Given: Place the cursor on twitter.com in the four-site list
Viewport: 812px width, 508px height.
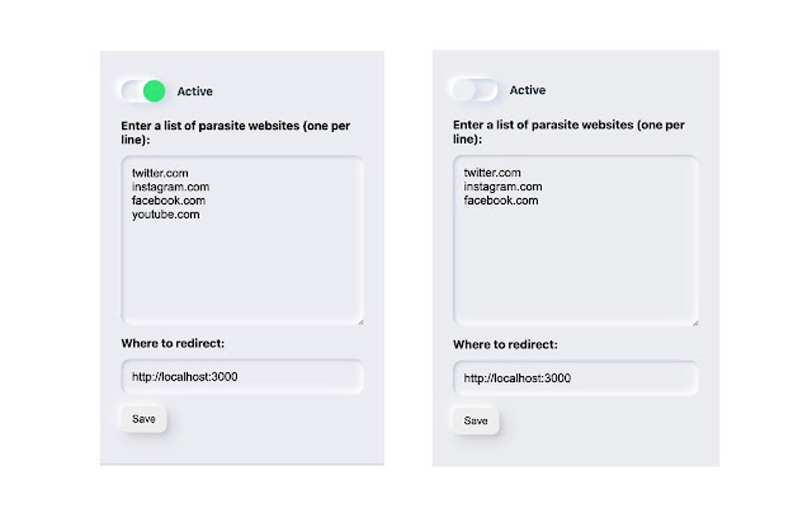Looking at the screenshot, I should 160,173.
